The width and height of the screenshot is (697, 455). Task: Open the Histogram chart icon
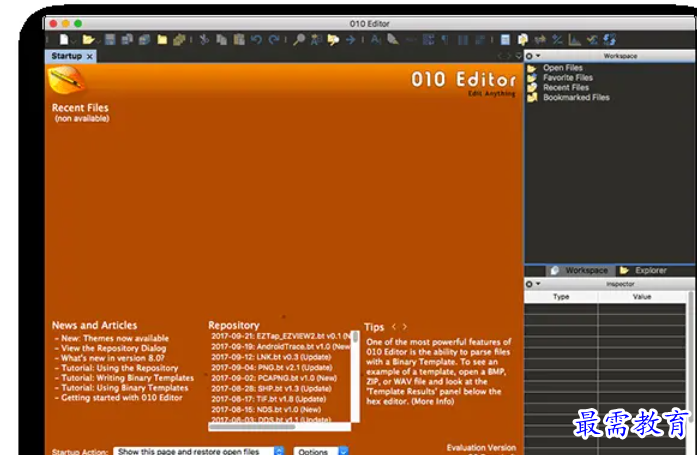574,40
